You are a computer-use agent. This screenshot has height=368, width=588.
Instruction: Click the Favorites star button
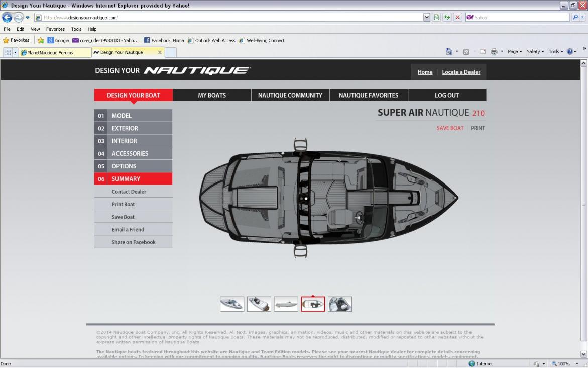16,40
